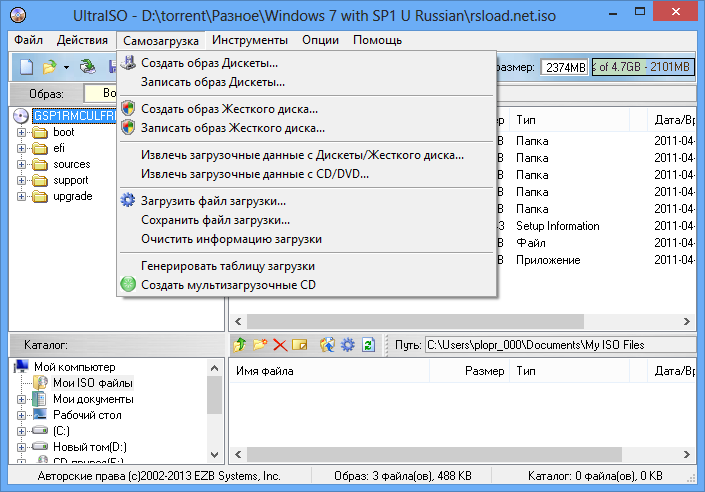
Task: Click the Open file folder toolbar icon
Action: click(49, 67)
